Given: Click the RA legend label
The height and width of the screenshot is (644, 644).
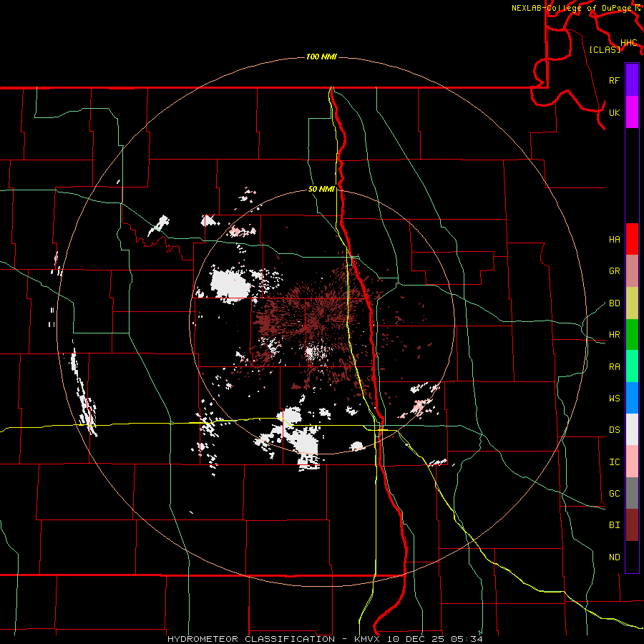Looking at the screenshot, I should 614,367.
